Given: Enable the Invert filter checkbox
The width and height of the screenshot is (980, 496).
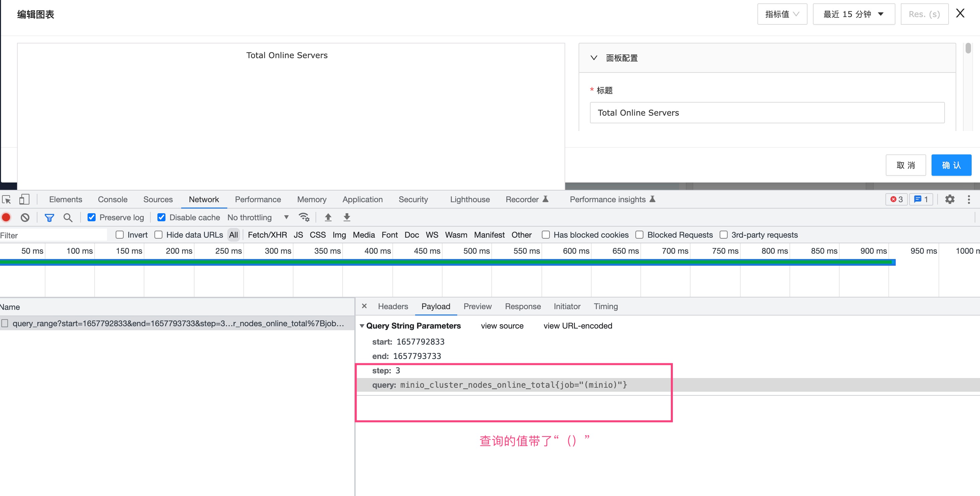Looking at the screenshot, I should (x=119, y=235).
